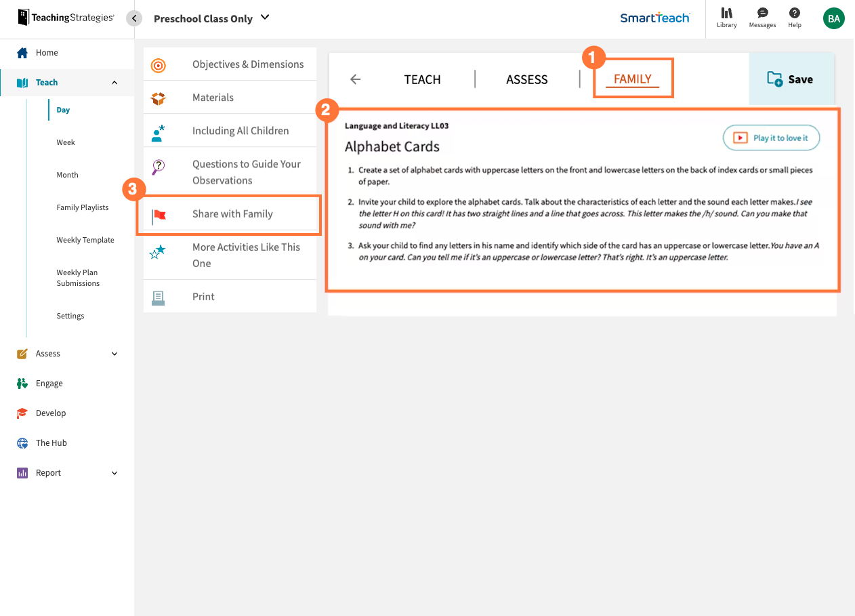Click the Print icon
Viewport: 855px width, 616px height.
coord(157,296)
